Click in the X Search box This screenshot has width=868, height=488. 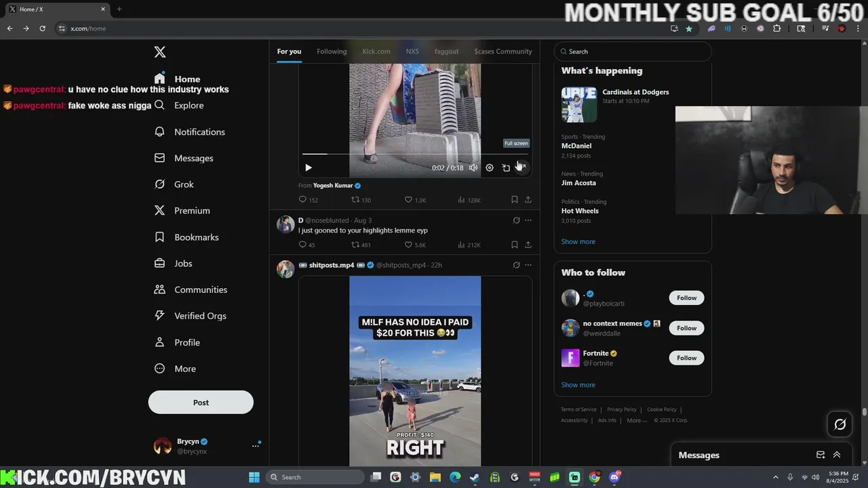point(633,52)
